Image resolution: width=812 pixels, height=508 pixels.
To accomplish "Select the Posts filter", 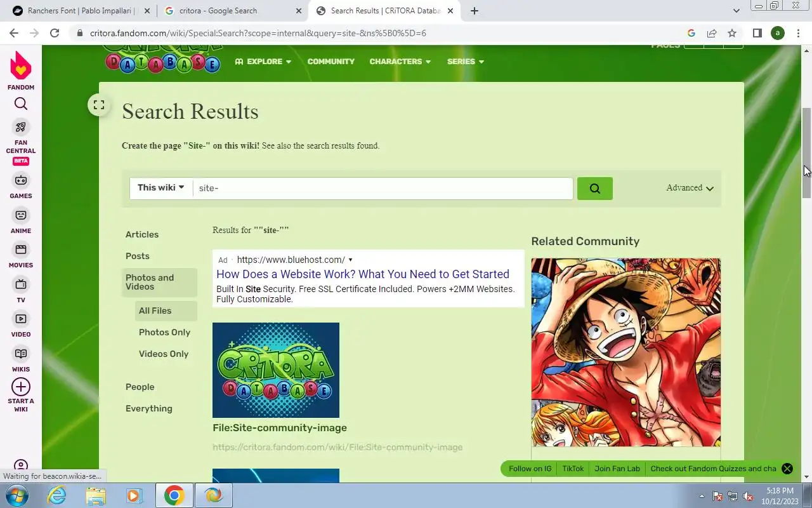I will pyautogui.click(x=138, y=256).
